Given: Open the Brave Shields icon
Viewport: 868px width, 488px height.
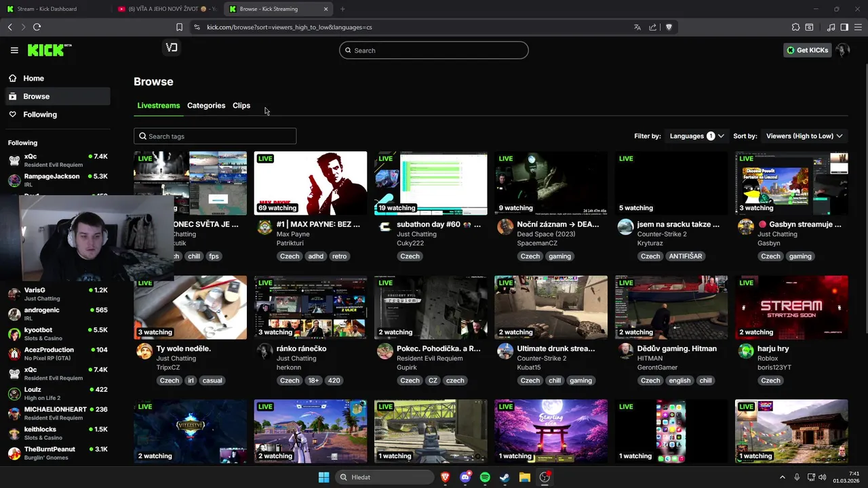Looking at the screenshot, I should pos(669,27).
